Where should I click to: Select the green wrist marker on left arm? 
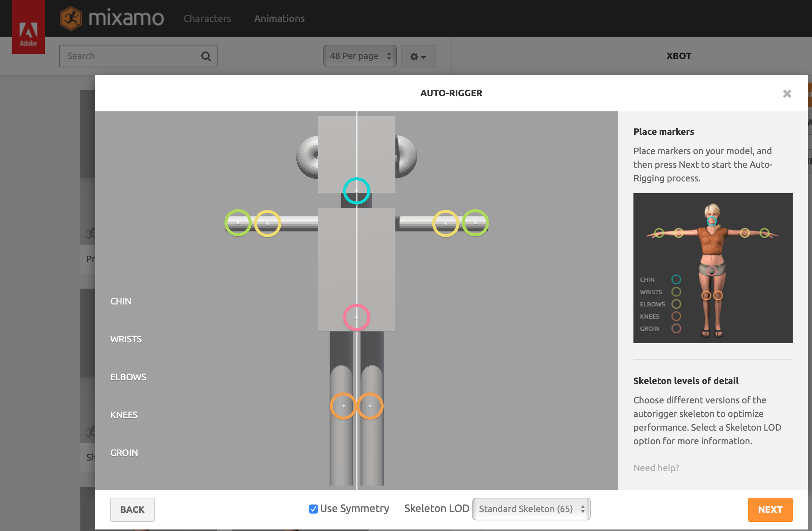(x=238, y=223)
